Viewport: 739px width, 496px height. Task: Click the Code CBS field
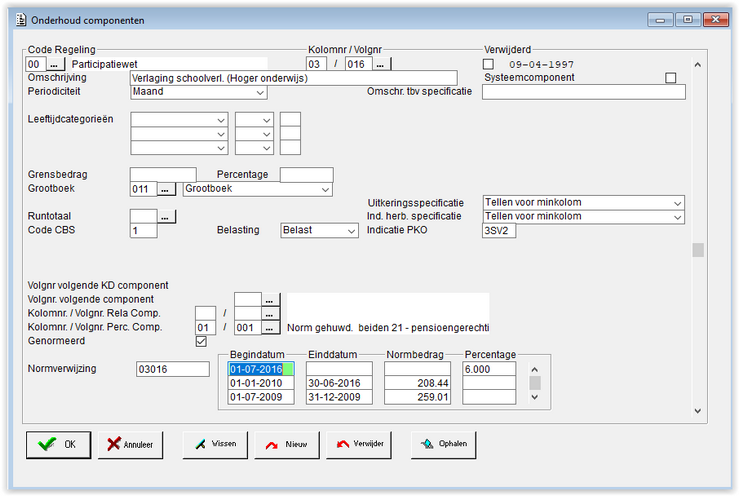tap(143, 231)
